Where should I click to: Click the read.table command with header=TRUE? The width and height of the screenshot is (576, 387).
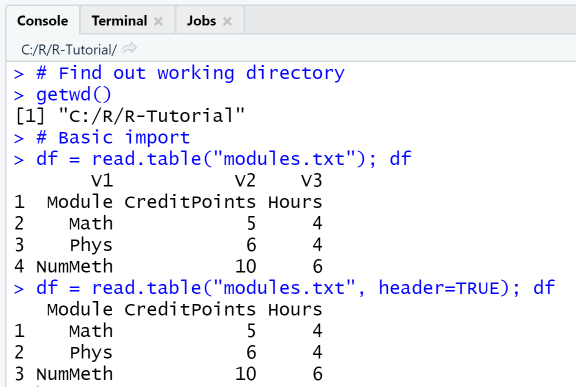click(295, 287)
